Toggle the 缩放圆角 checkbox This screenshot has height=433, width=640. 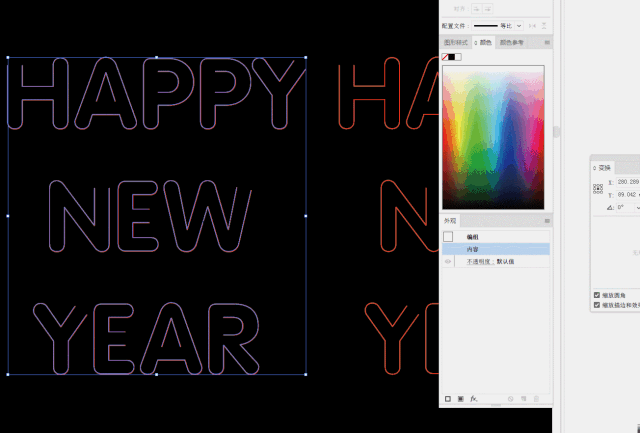597,295
